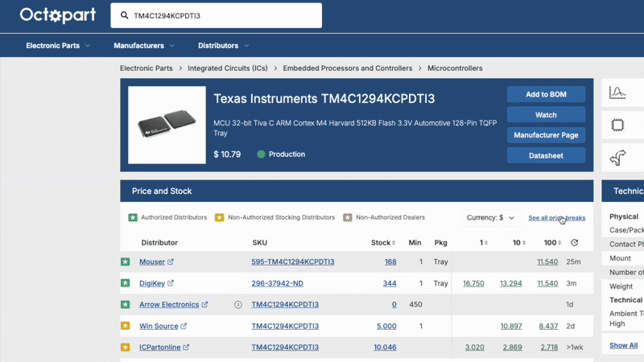Click ICPartonline price 2.718

point(549,348)
